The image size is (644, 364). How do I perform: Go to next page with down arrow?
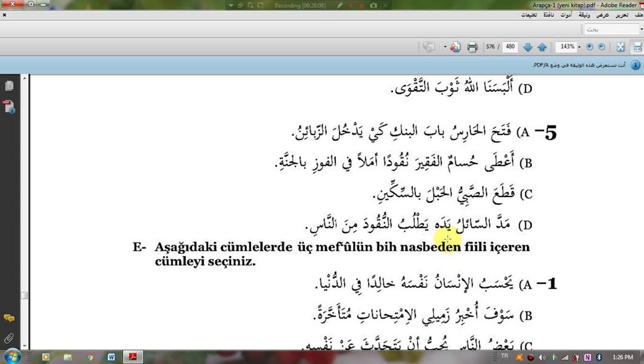[528, 47]
